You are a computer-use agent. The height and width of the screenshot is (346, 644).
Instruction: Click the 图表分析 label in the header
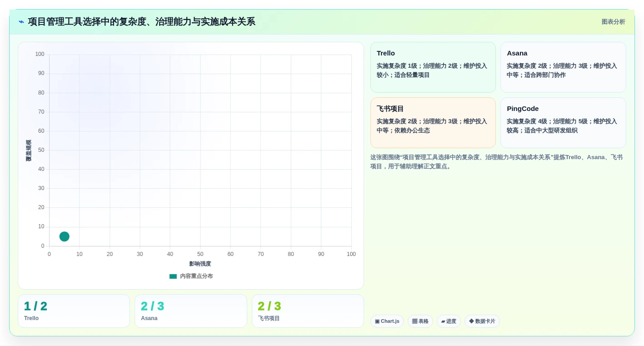614,22
